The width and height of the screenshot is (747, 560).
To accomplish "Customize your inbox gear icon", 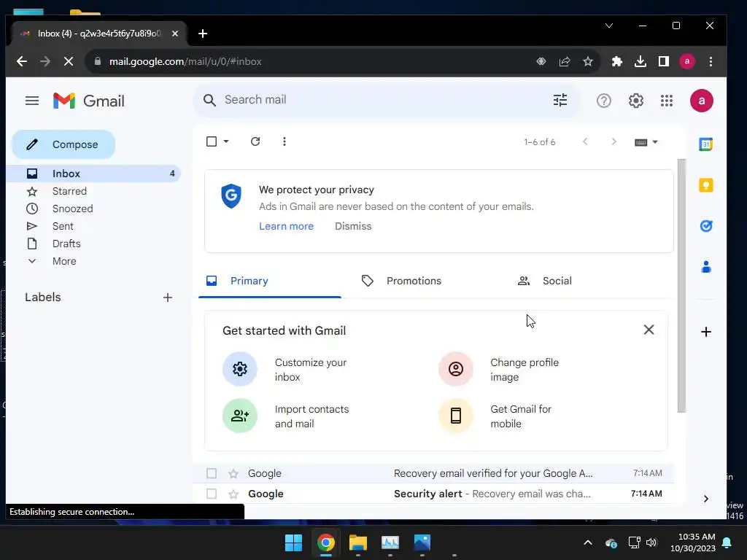I will coord(239,369).
